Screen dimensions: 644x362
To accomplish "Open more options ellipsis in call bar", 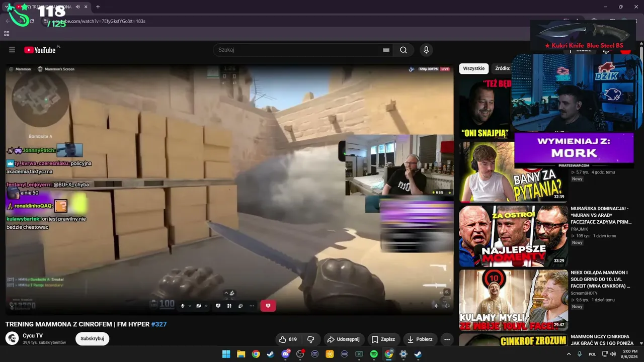I will [252, 306].
